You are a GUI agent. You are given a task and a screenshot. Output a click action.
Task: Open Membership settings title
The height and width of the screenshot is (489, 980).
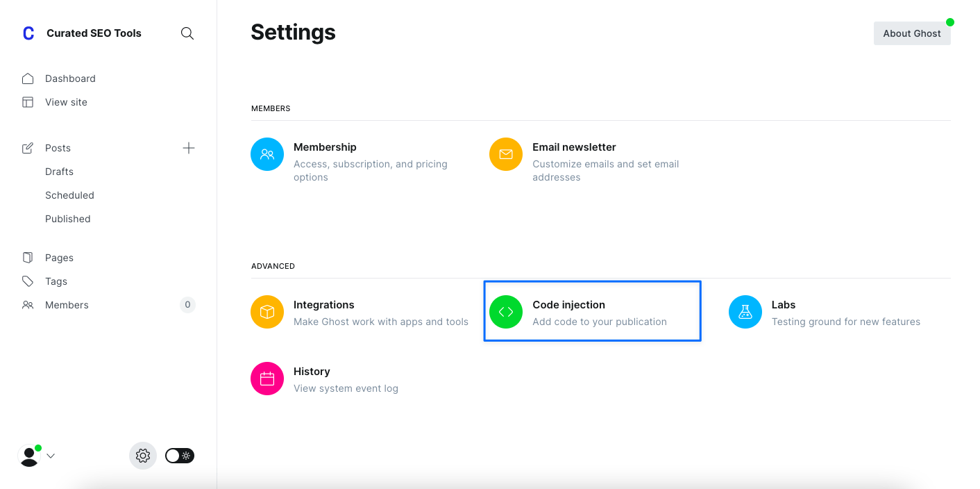325,147
